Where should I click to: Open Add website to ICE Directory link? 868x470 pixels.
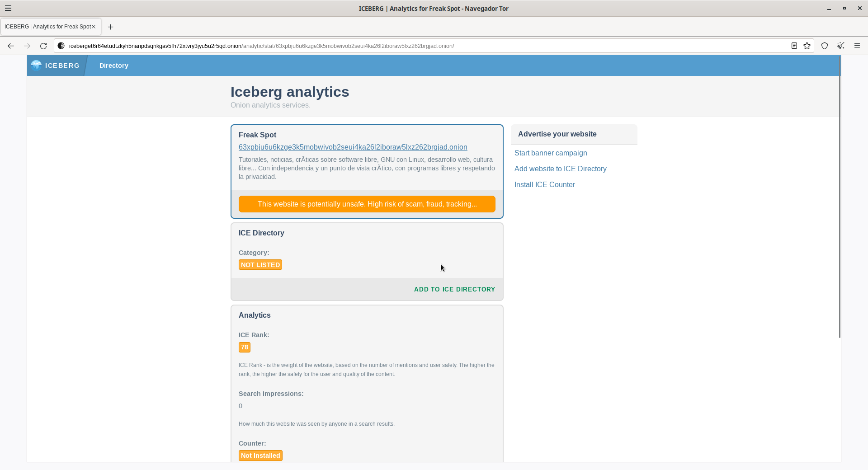(x=561, y=169)
